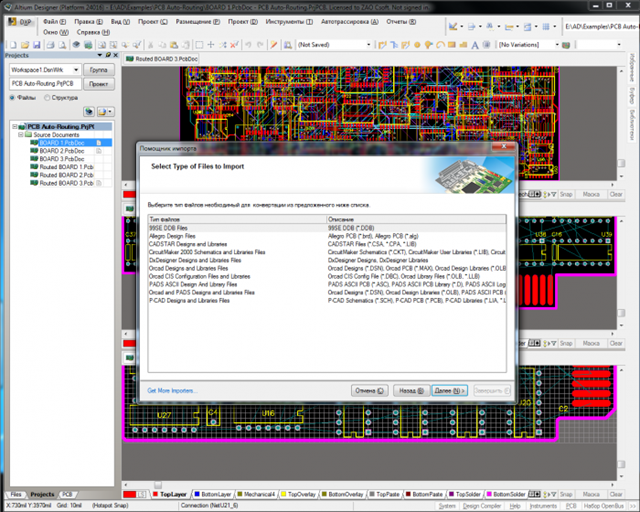Open the Размещение menu
Screen dimensions: 640x512
click(198, 22)
